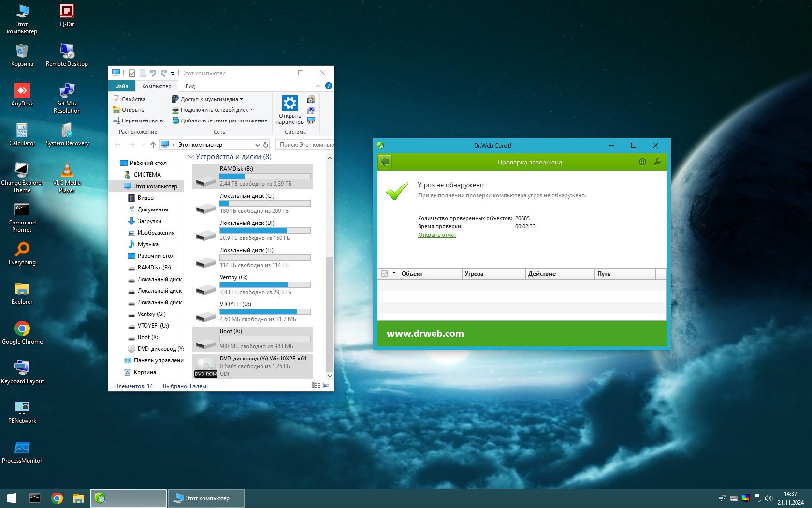Switch to details list view

click(316, 386)
